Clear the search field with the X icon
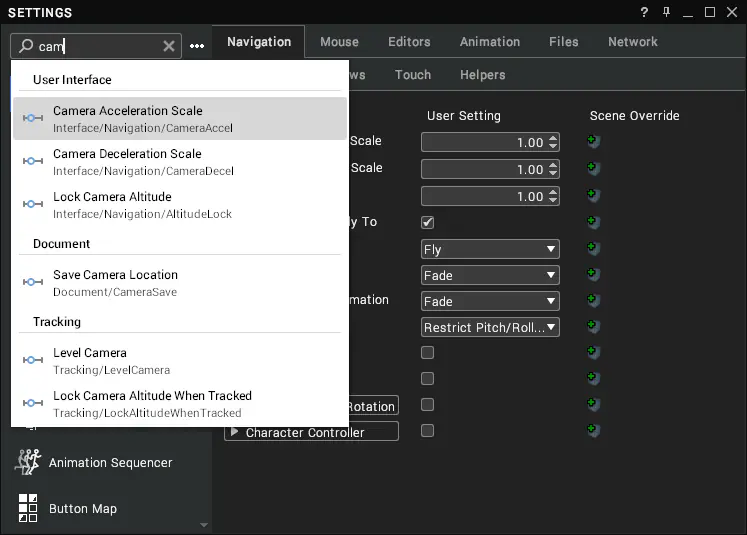The width and height of the screenshot is (747, 535). click(x=169, y=46)
